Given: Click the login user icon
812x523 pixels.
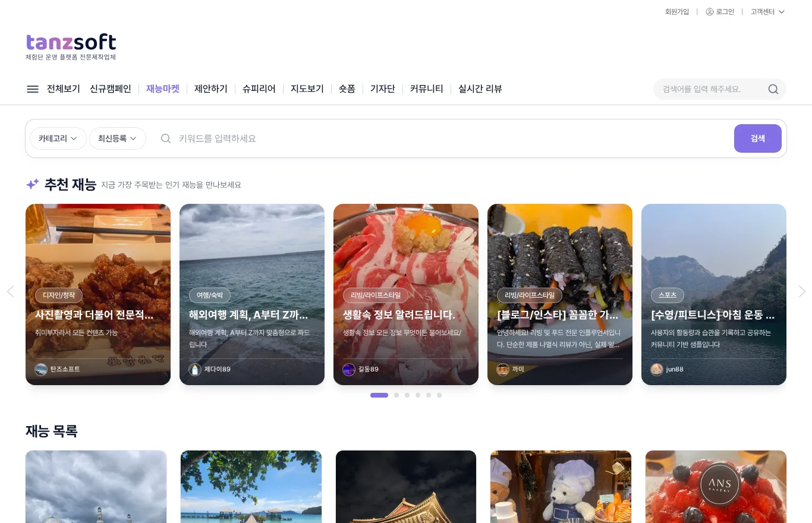Looking at the screenshot, I should (709, 12).
